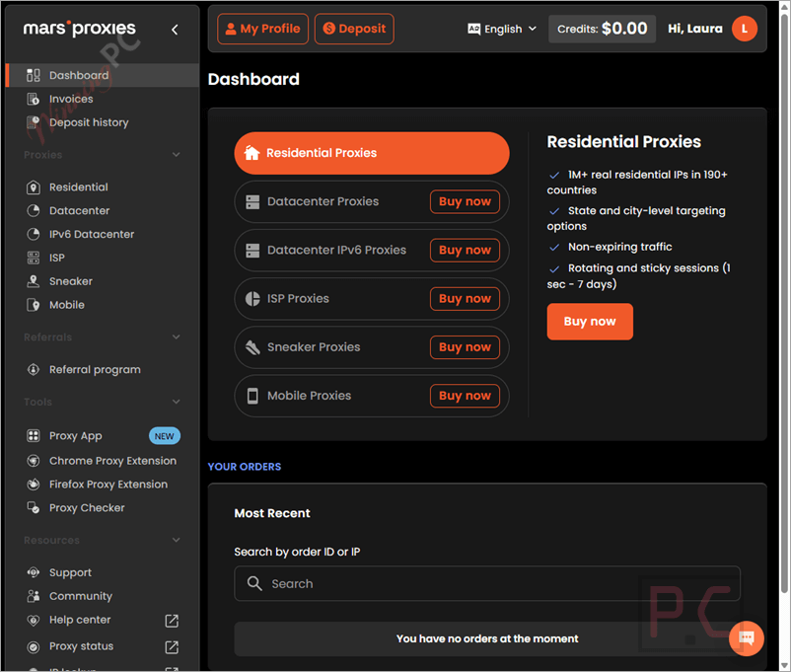Click the 'Most Recent' heading
Screen dimensions: 791x672
coord(272,513)
